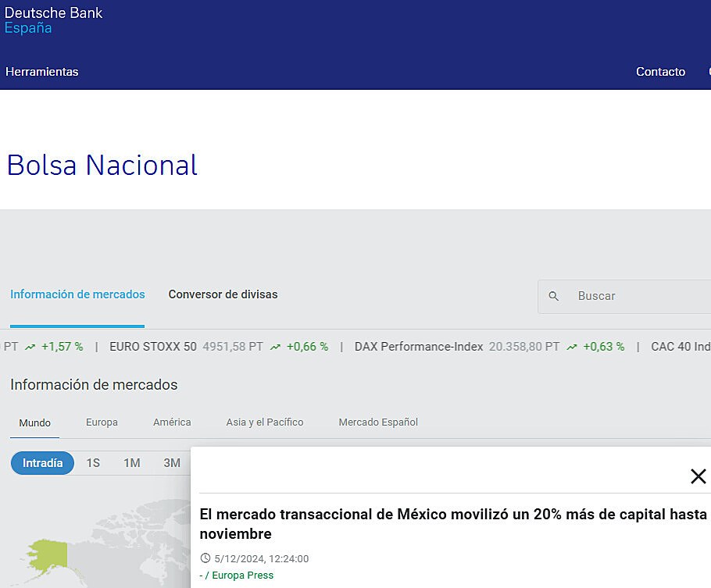Click the 4951,58 PT index value
Screen dimensions: 711x588
[x=233, y=347]
